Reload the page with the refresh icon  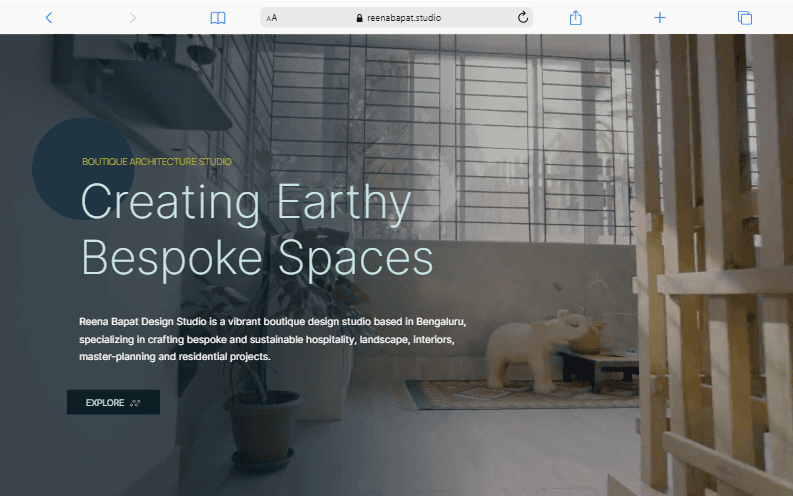coord(522,17)
